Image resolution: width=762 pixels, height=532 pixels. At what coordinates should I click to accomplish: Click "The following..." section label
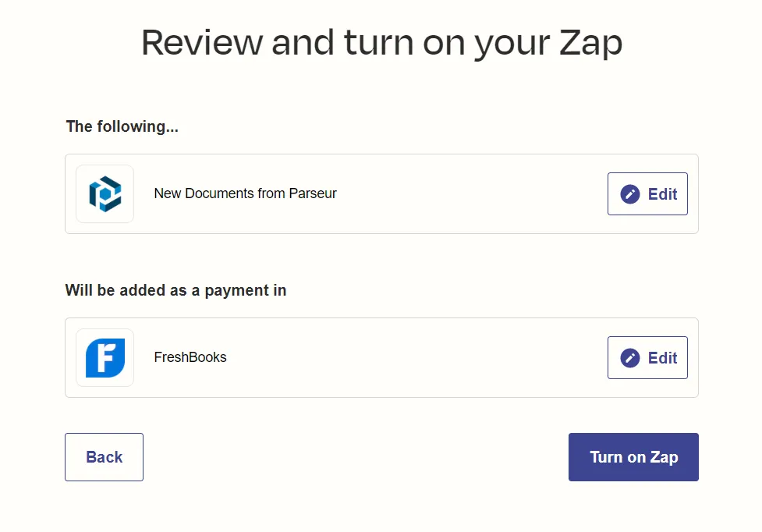pos(122,126)
